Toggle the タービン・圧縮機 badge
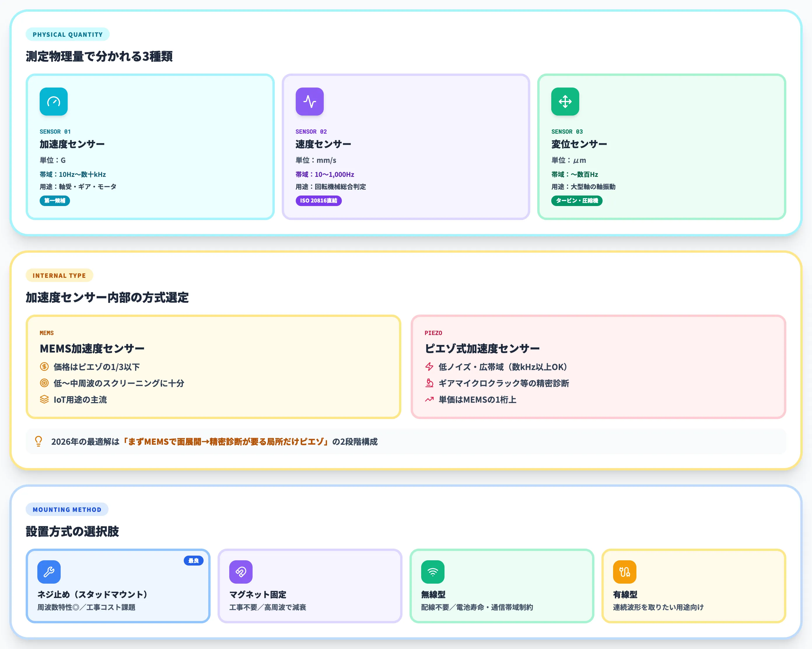The image size is (812, 649). pos(577,200)
